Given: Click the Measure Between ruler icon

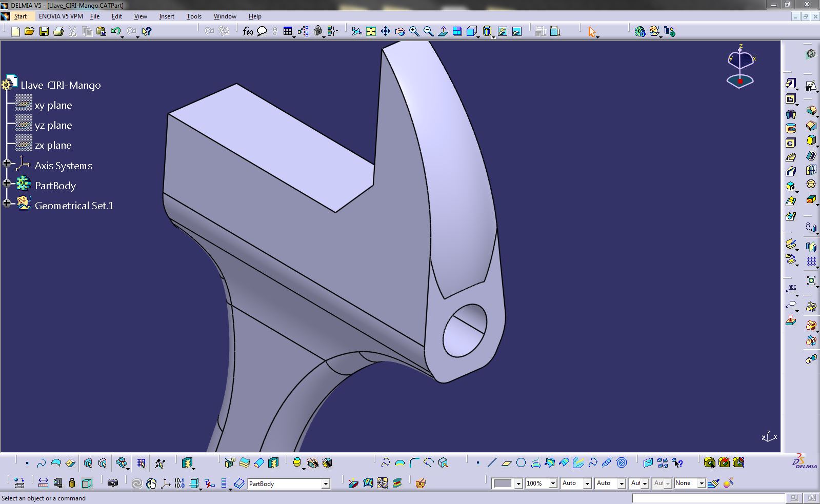Looking at the screenshot, I should (43, 483).
